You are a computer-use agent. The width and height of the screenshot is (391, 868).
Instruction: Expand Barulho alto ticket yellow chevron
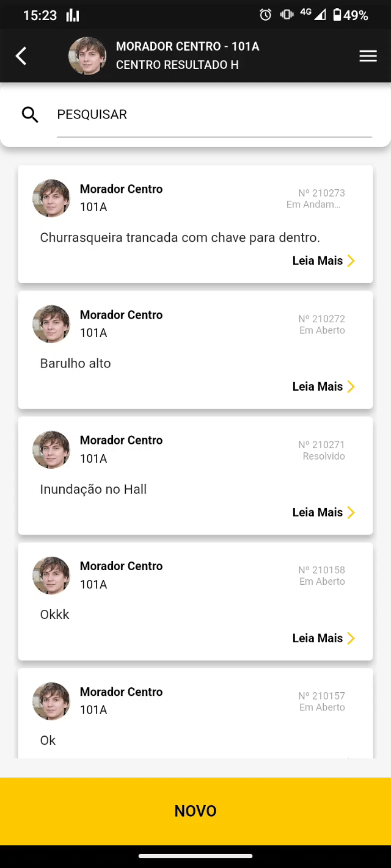coord(351,387)
